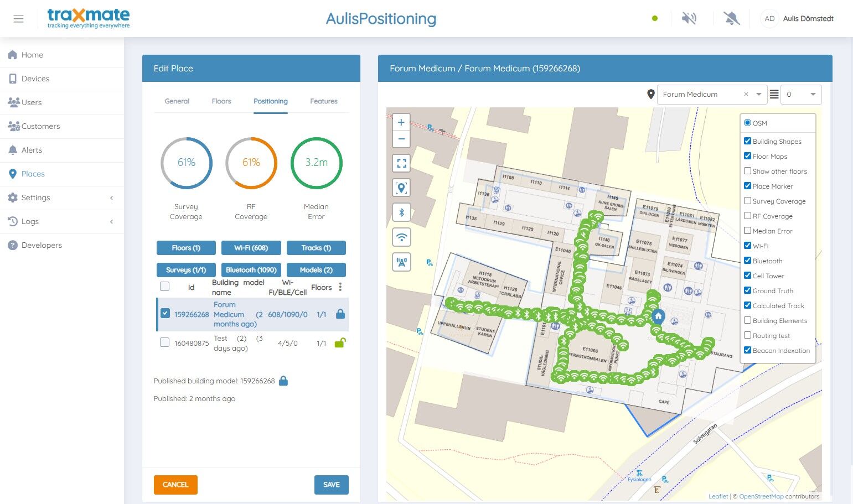Click the layers list icon beside floor selector
Viewport: 853px width, 504px height.
tap(774, 95)
